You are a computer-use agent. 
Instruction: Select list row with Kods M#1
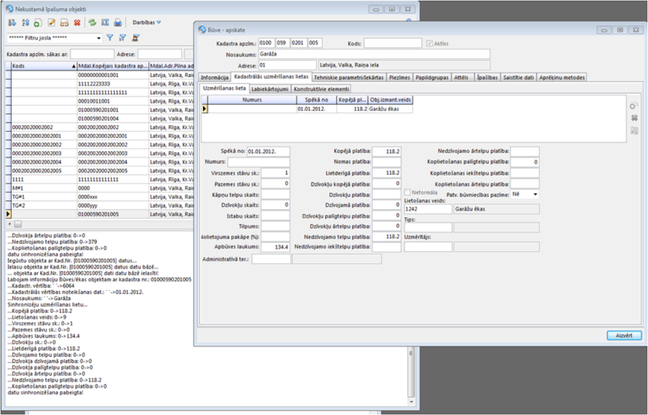pyautogui.click(x=99, y=188)
